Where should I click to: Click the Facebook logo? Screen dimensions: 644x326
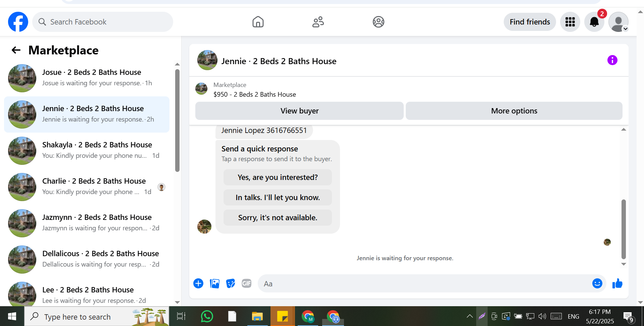[18, 22]
